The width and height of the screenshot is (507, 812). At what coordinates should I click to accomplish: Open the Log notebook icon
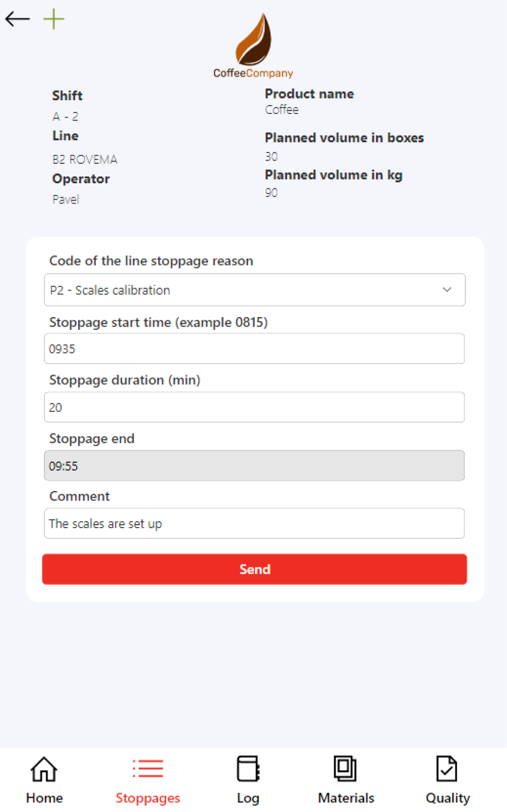click(x=248, y=769)
